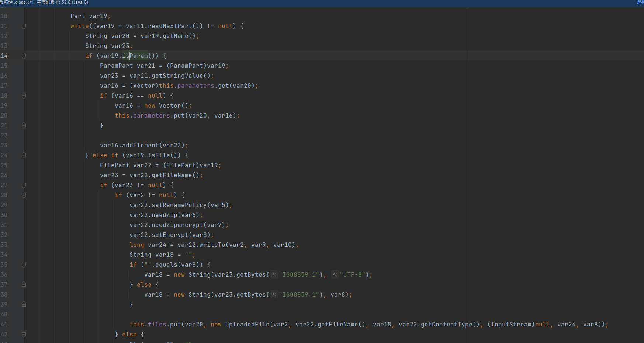Click getFileName() on line 26
The height and width of the screenshot is (343, 644).
point(175,175)
